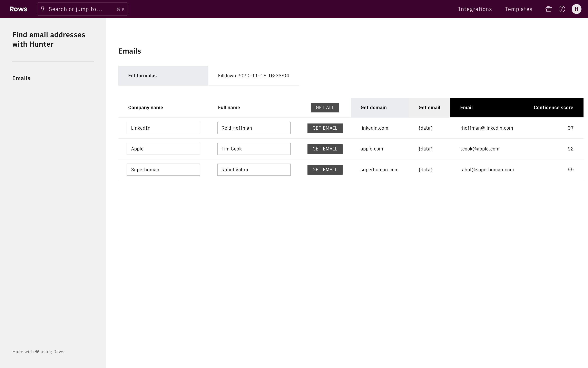Edit the Reid Hoffman name field
This screenshot has width=588, height=368.
coord(254,128)
